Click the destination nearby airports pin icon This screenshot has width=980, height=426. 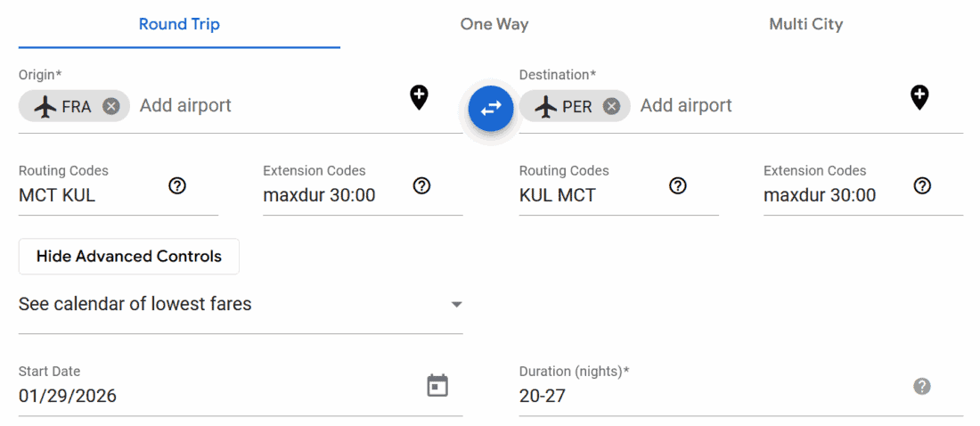tap(919, 97)
